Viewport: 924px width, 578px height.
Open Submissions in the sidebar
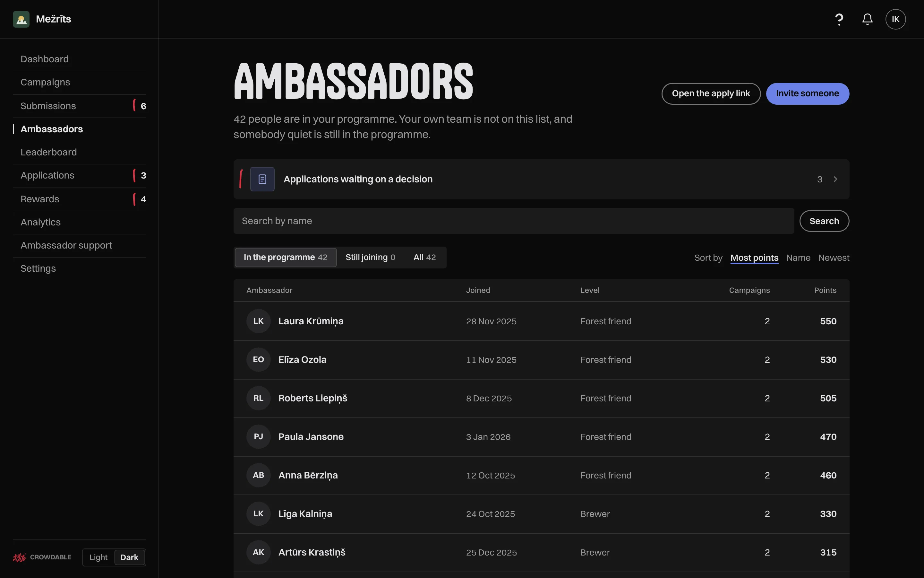point(80,106)
